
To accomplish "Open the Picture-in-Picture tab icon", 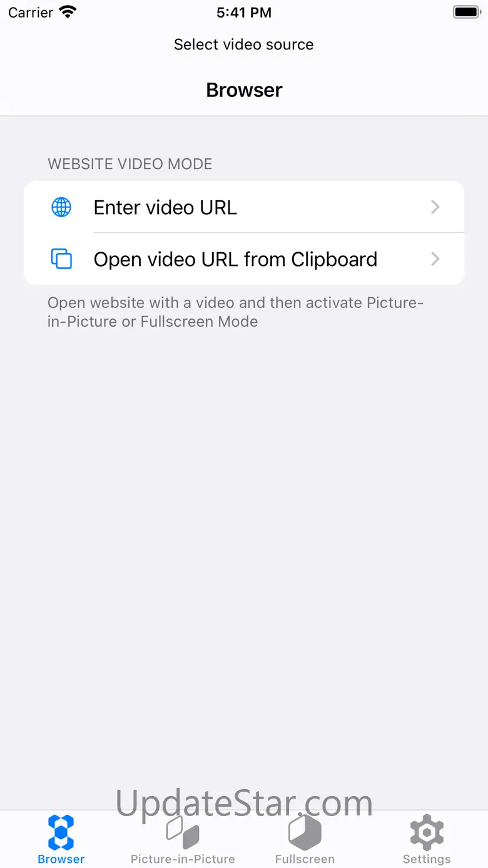I will click(x=183, y=832).
